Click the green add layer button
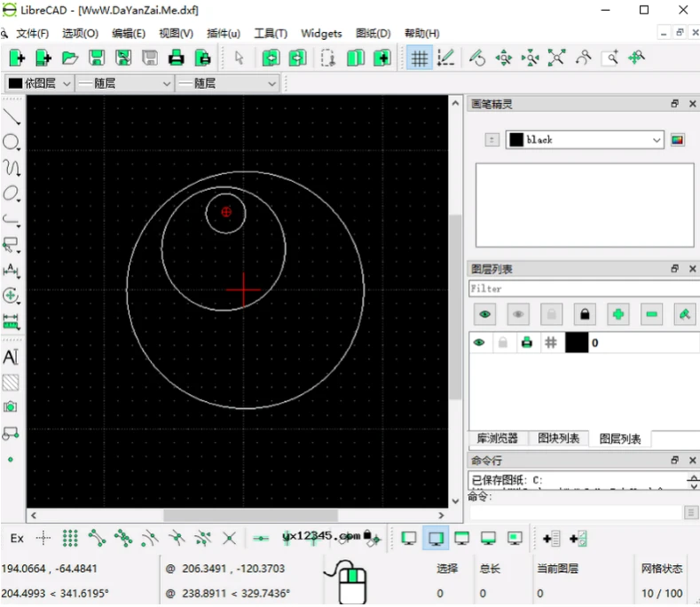Image resolution: width=700 pixels, height=607 pixels. [x=617, y=314]
